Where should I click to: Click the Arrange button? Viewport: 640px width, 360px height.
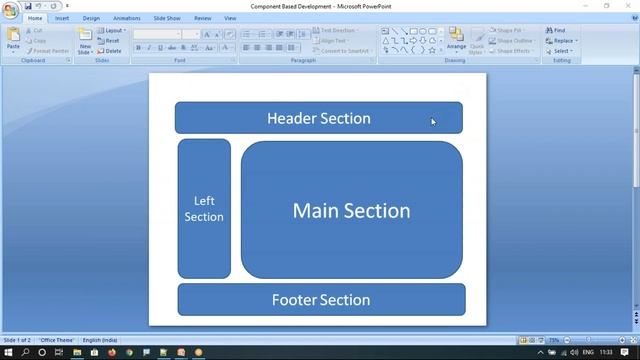(x=456, y=40)
